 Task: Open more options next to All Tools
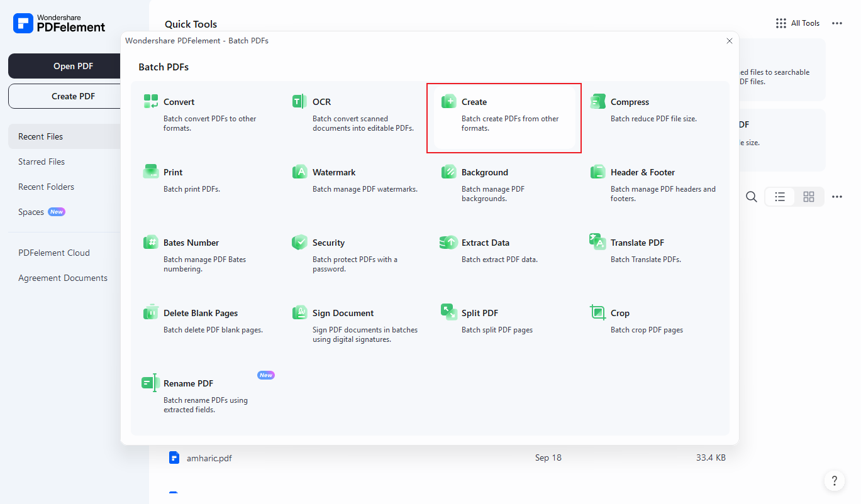coord(837,23)
